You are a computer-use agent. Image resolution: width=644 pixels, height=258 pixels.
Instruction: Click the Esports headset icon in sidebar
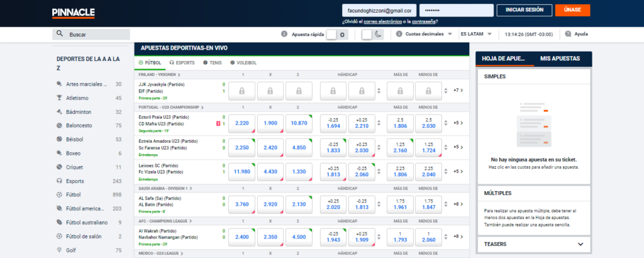(59, 181)
